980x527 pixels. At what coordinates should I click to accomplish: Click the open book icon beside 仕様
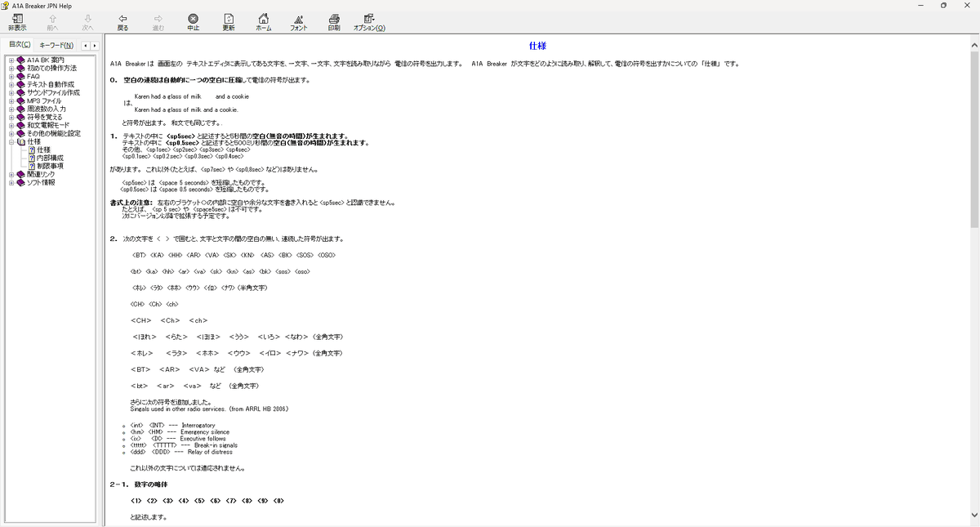(20, 141)
